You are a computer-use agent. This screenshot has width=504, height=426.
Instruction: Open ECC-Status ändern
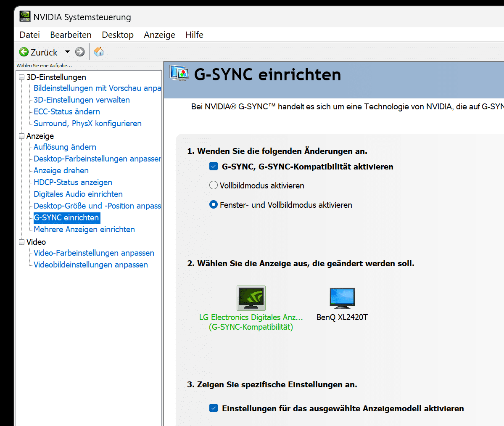tap(67, 111)
